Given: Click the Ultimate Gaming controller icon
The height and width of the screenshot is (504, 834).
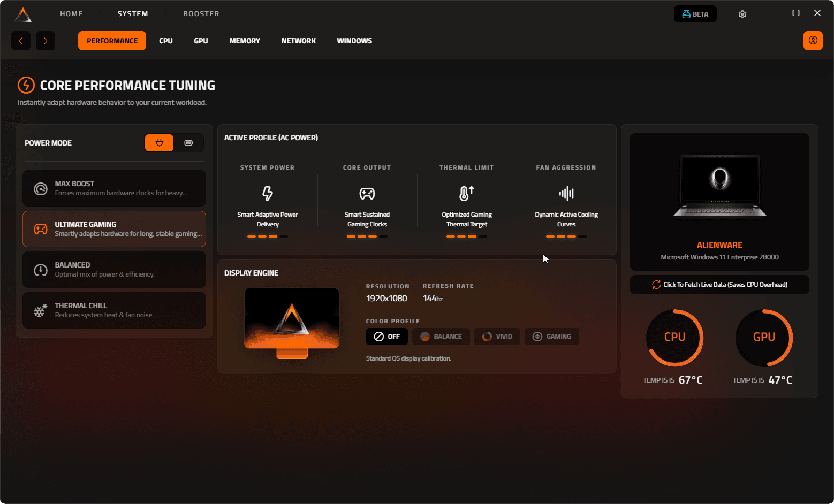Looking at the screenshot, I should [41, 229].
